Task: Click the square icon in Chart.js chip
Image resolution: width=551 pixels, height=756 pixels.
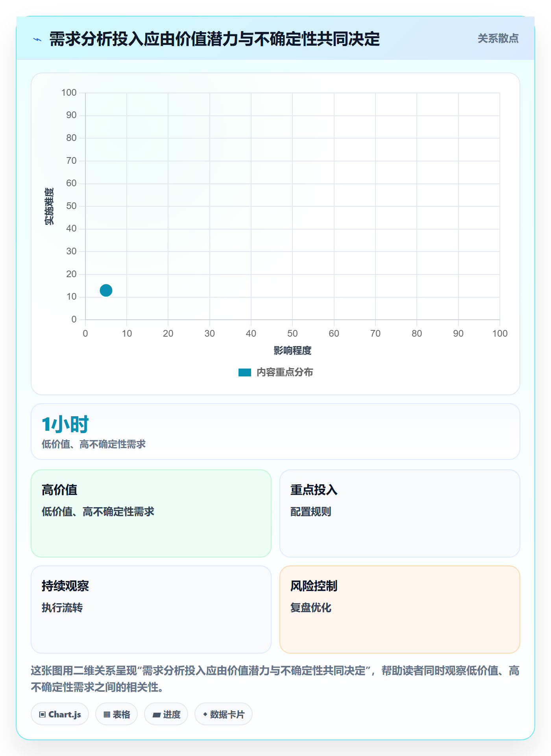Action: [43, 715]
